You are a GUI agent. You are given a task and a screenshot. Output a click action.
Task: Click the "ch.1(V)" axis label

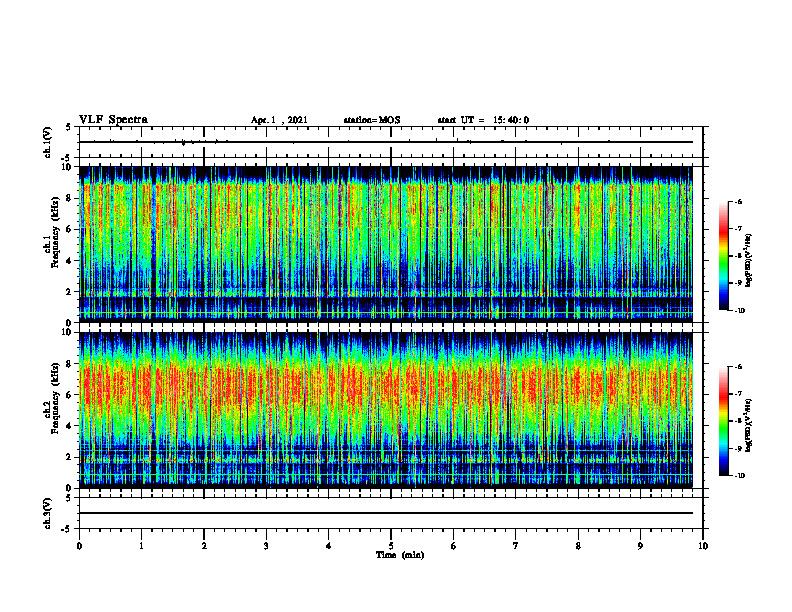[x=47, y=142]
